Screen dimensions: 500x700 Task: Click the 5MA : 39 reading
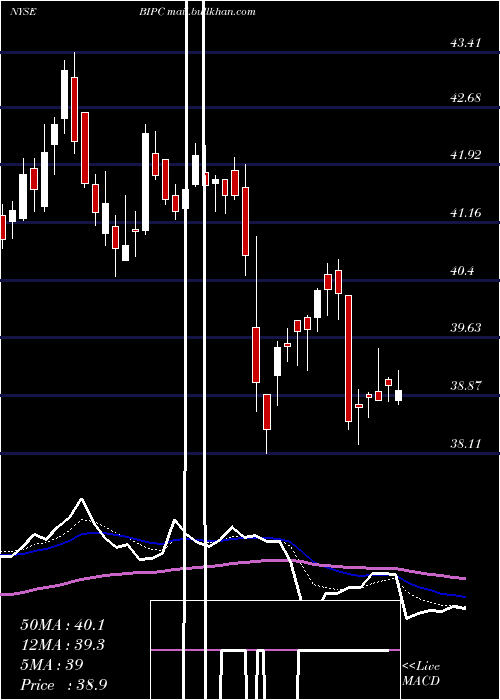point(52,664)
